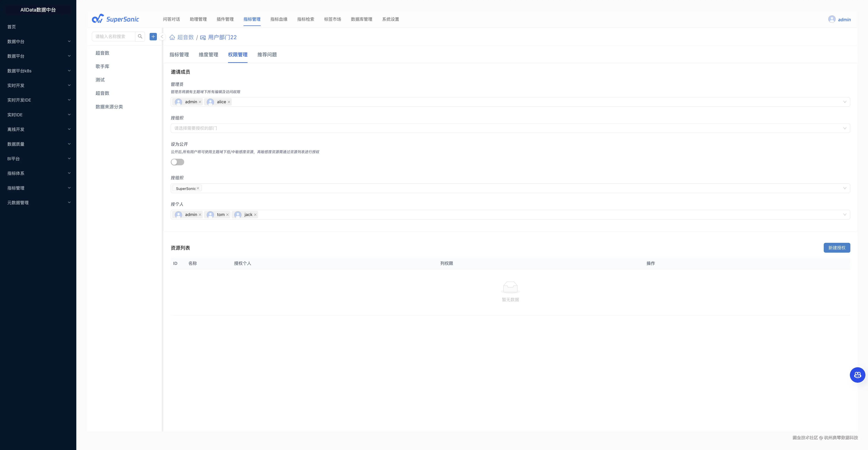Toggle the 设为公开 switch
868x450 pixels.
178,162
